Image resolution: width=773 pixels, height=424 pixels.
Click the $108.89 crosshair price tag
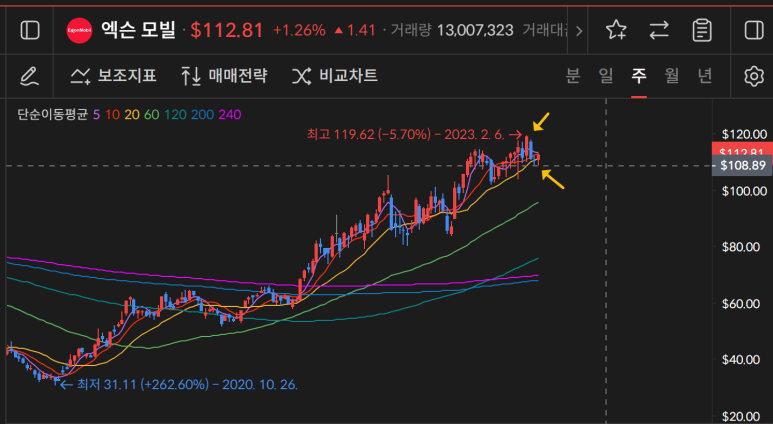tap(742, 166)
